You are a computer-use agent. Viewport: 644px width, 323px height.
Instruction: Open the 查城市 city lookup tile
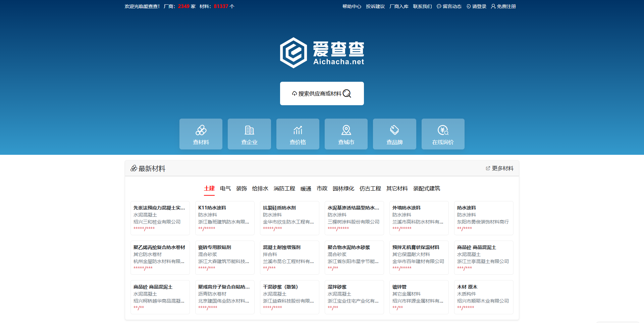[x=346, y=134]
